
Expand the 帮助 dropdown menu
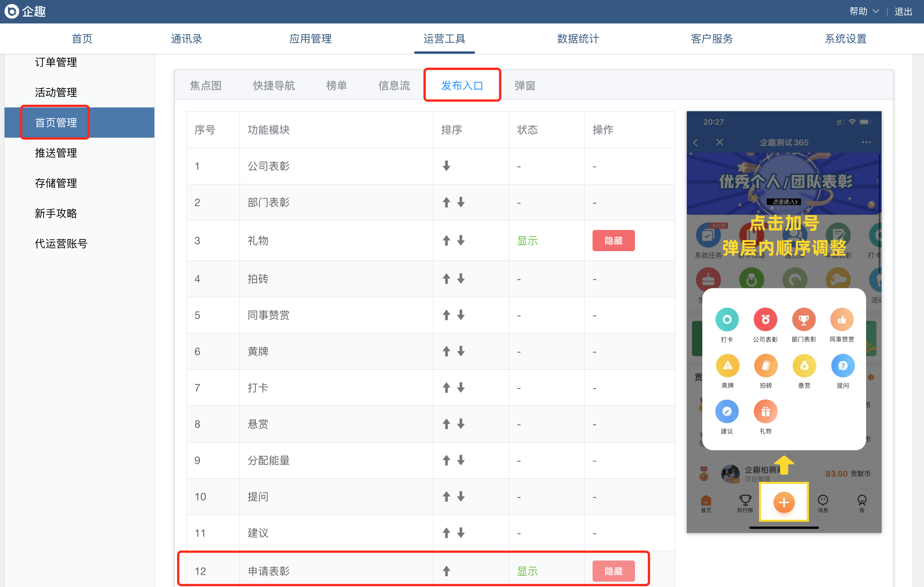click(864, 11)
